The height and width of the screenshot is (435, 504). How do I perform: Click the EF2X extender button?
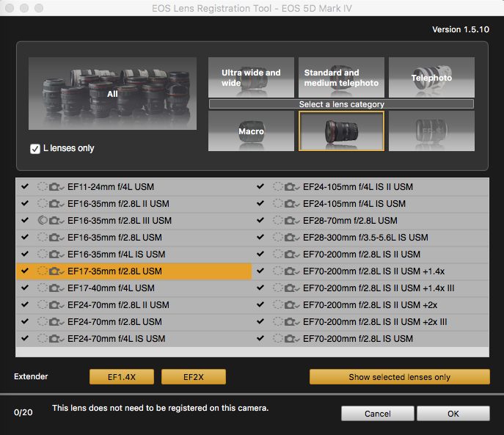(194, 377)
